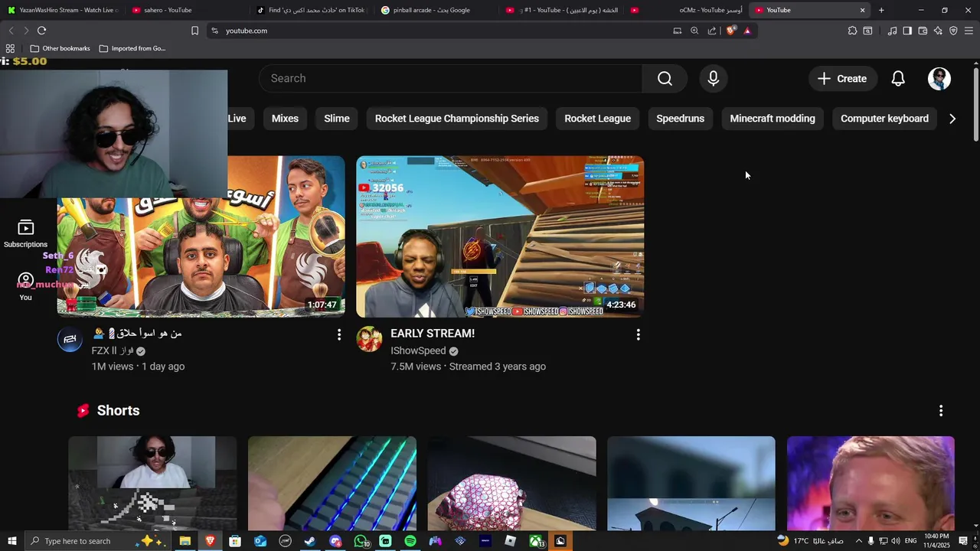This screenshot has height=551, width=980.
Task: Switch to YazanWasHiro Stream browser tab
Action: pos(63,10)
